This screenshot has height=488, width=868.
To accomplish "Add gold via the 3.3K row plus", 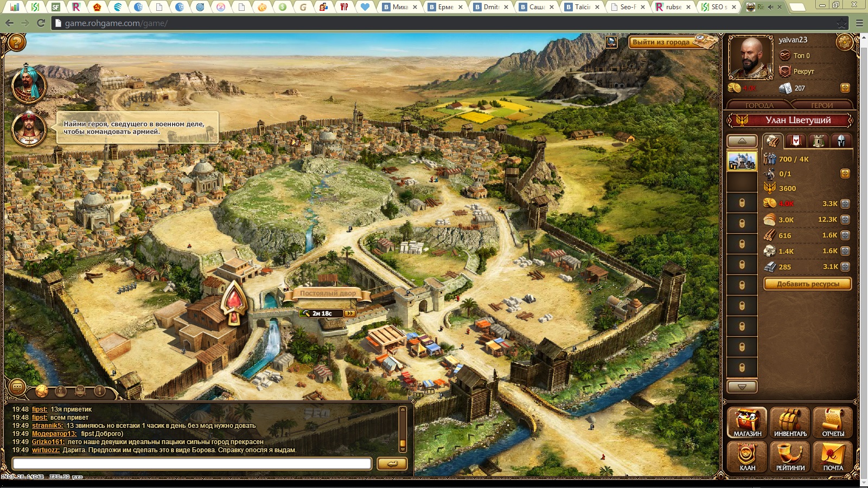I will (845, 204).
